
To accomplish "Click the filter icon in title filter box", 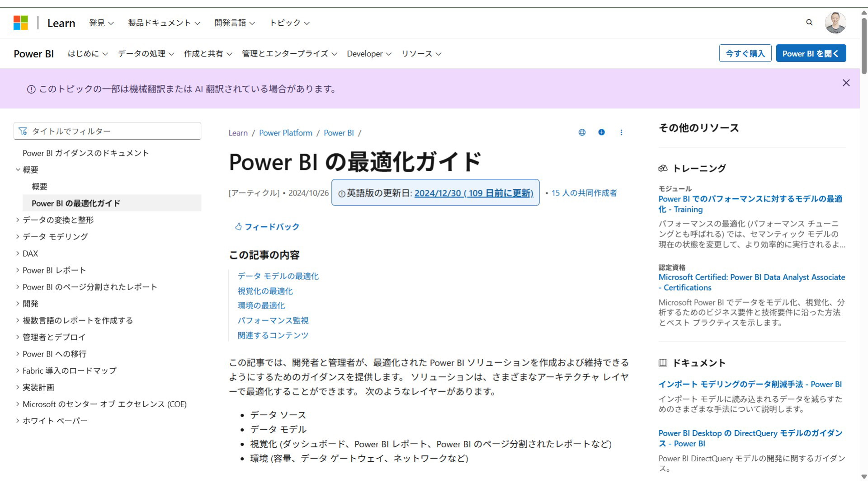I will click(23, 131).
